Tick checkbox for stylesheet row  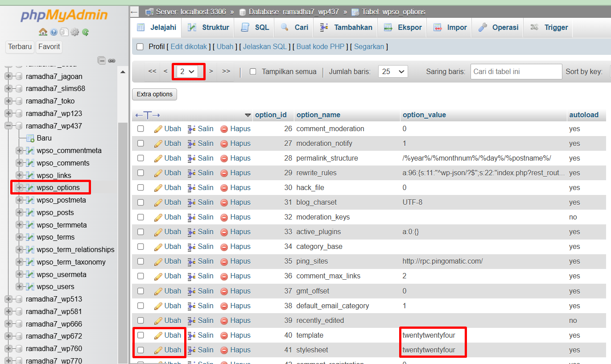(140, 350)
